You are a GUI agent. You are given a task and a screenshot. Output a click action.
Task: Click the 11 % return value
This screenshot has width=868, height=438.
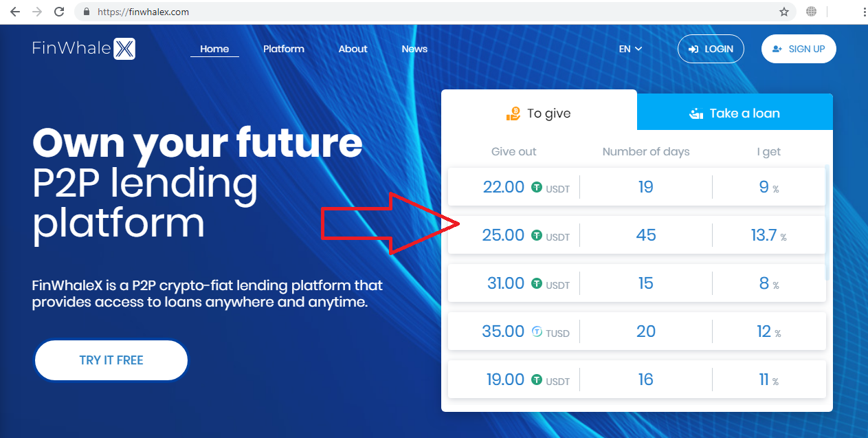pos(768,380)
